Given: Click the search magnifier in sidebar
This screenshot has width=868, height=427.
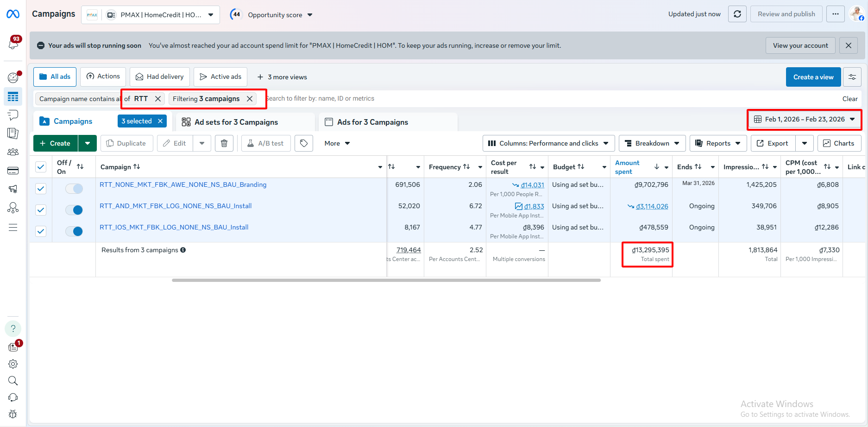Looking at the screenshot, I should pos(13,381).
